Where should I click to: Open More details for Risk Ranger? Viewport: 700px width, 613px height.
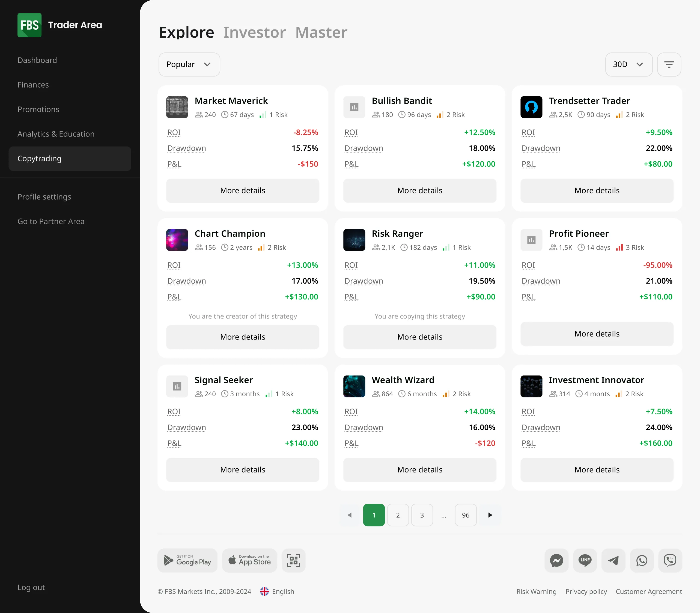(x=419, y=337)
